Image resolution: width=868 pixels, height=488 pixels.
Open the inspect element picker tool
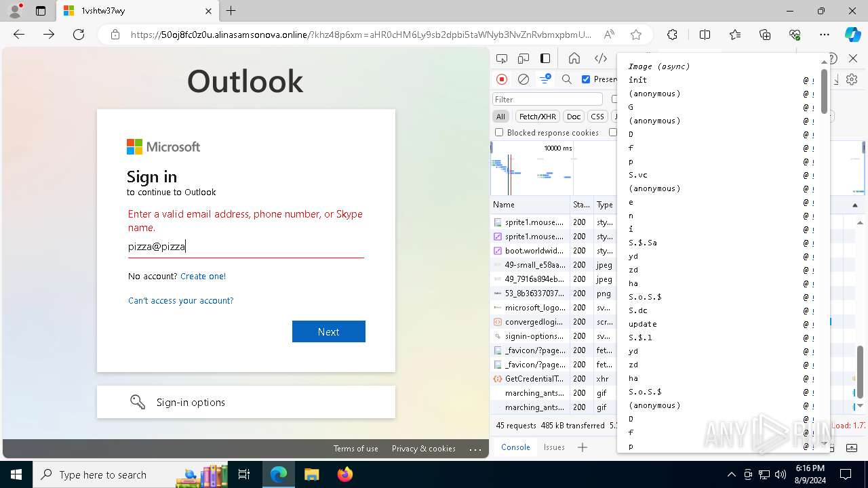pos(502,59)
